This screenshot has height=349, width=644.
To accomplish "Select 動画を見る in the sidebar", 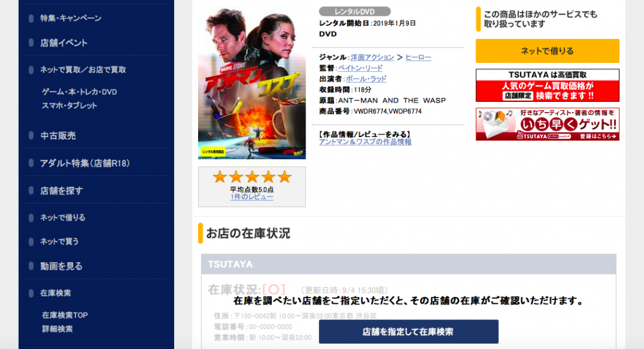I will pos(61,266).
